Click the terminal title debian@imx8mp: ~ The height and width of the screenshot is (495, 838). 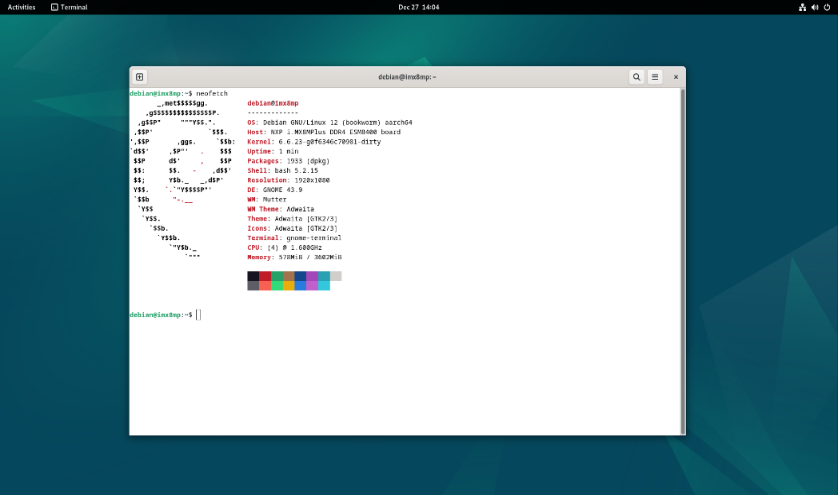point(407,77)
